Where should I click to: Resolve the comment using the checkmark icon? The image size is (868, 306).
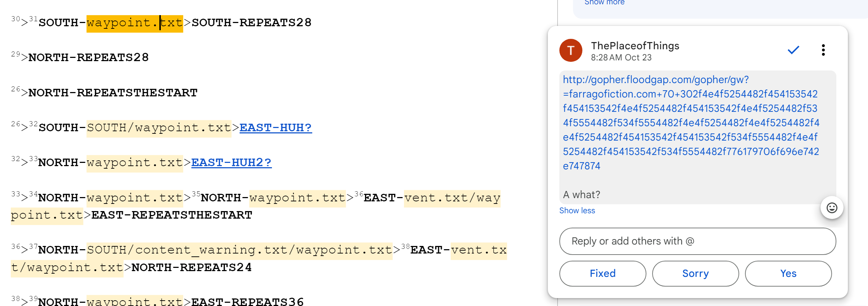tap(793, 50)
